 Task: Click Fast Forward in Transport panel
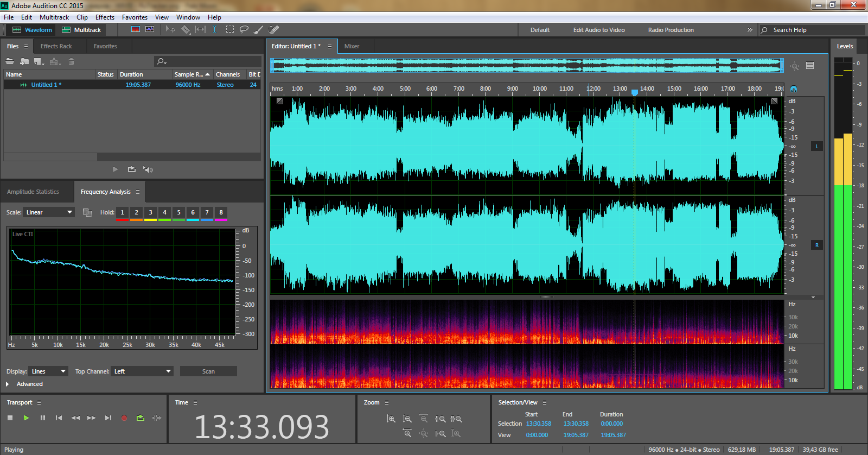coord(92,418)
